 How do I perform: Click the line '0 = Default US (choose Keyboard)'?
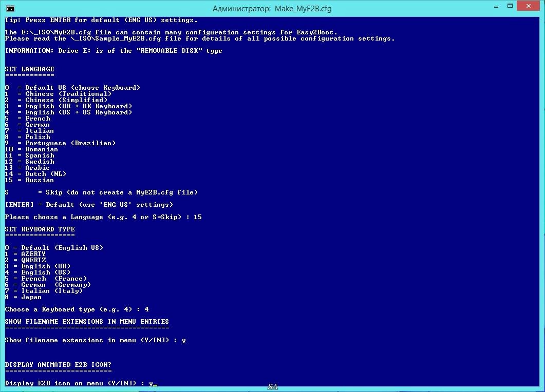tap(72, 88)
